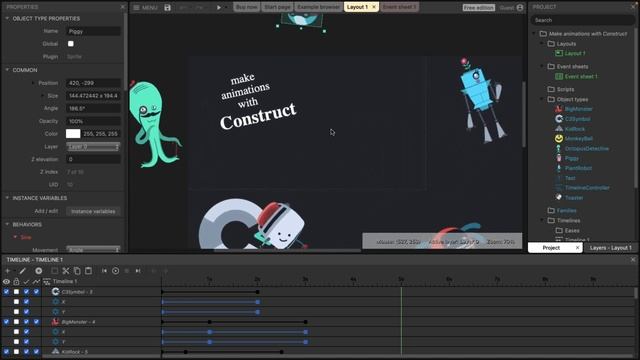This screenshot has width=640, height=360.
Task: Select BigMonster in Object types
Action: (578, 109)
